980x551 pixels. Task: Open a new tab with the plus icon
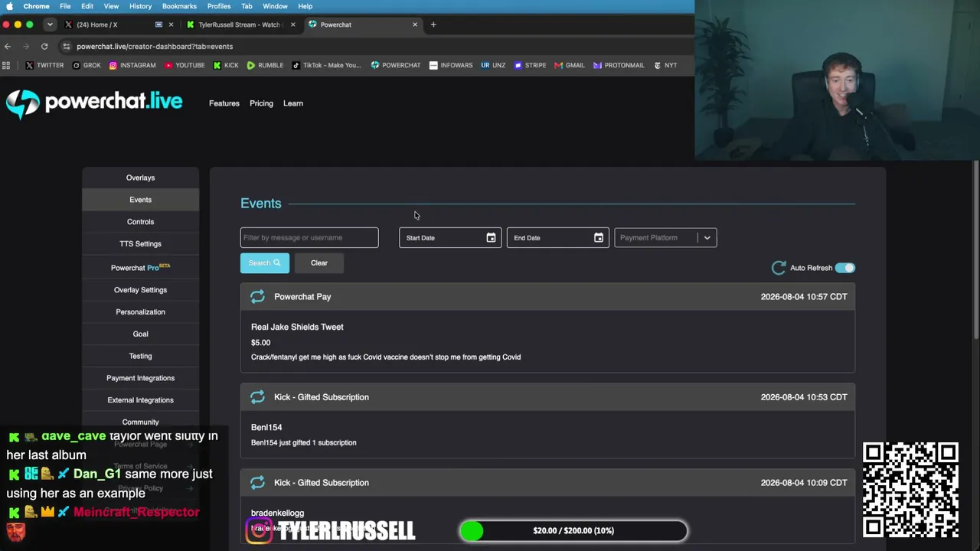point(433,24)
